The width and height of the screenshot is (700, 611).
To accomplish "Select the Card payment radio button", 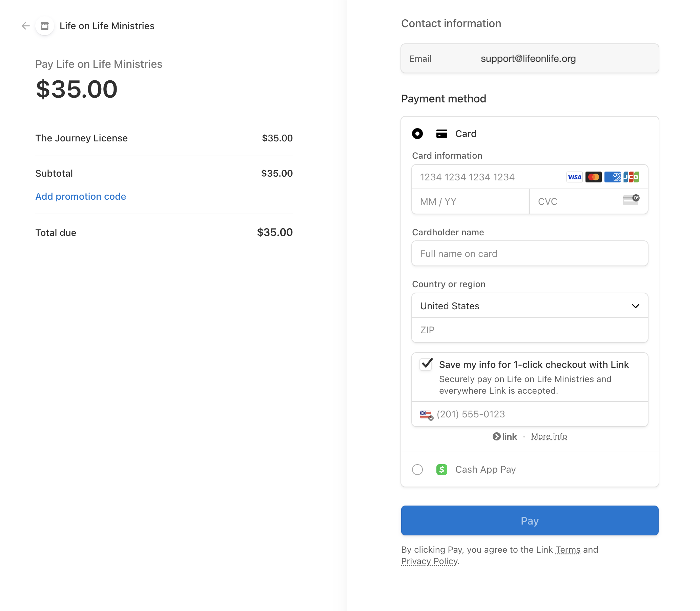I will point(417,134).
